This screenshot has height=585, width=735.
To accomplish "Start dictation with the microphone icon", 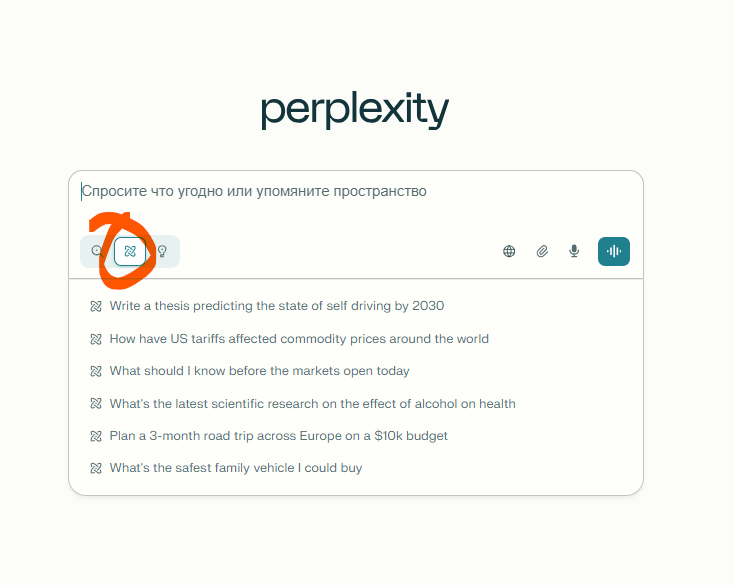I will [x=574, y=251].
